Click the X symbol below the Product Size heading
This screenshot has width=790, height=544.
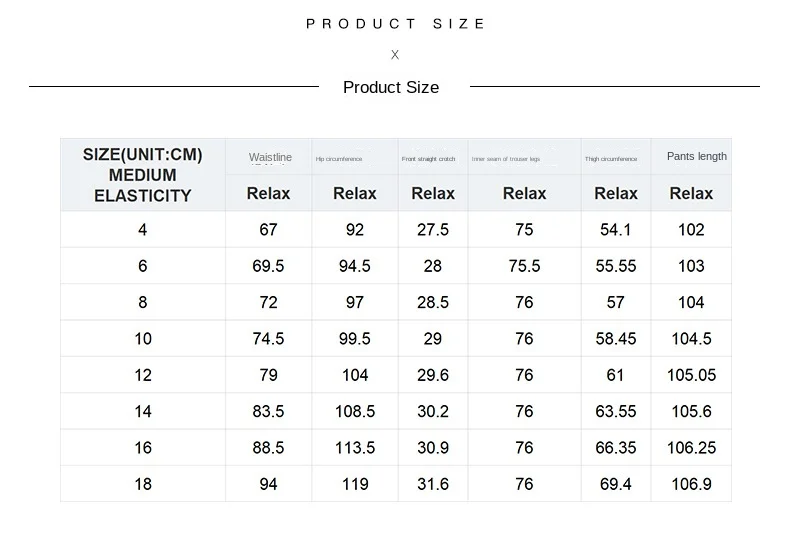(x=395, y=55)
